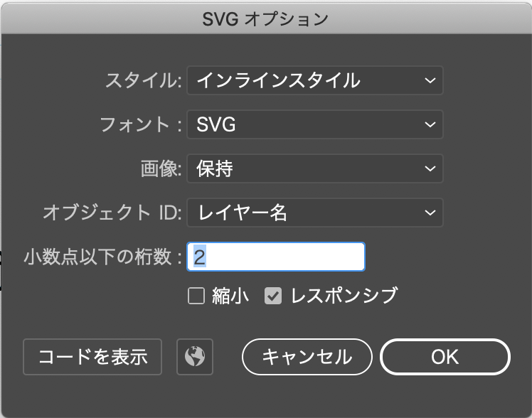This screenshot has width=532, height=418.
Task: Uncheck the レスポンシブ checkbox
Action: (x=274, y=296)
